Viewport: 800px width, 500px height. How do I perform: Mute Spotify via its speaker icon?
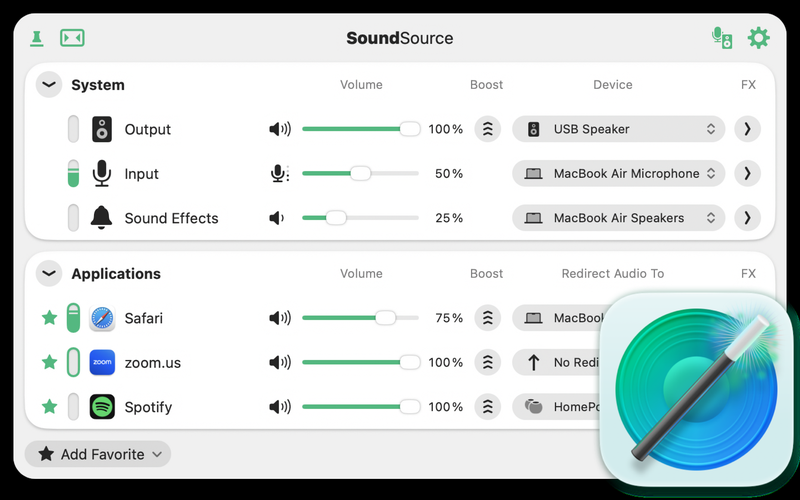(280, 407)
